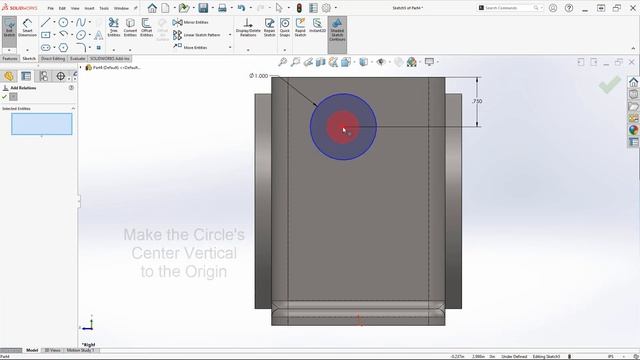Choose the Polygon sketch tool

63,48
